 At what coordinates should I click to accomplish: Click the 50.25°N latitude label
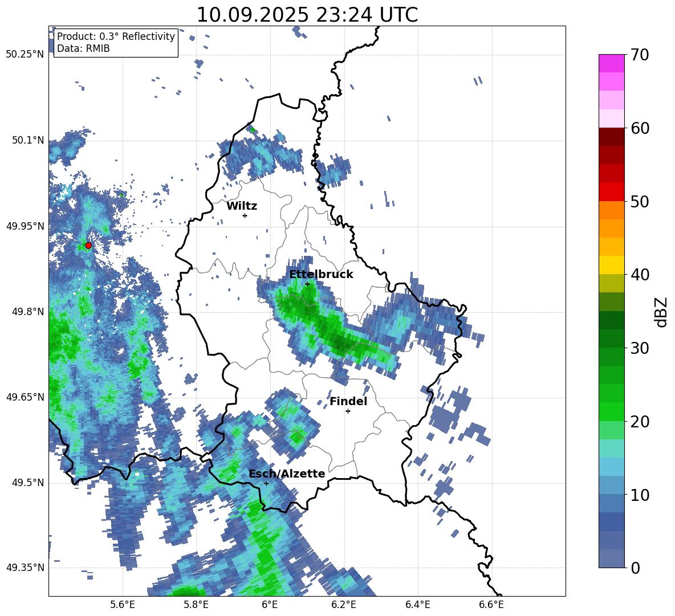(25, 55)
